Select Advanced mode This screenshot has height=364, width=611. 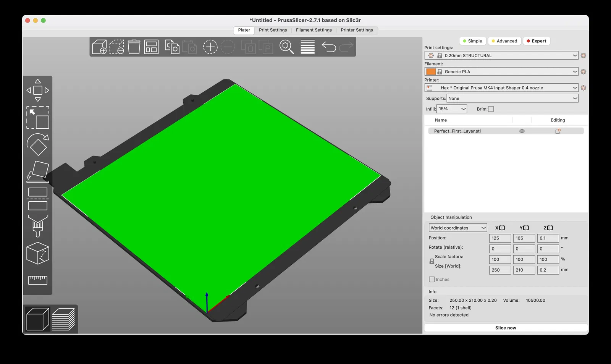point(504,41)
